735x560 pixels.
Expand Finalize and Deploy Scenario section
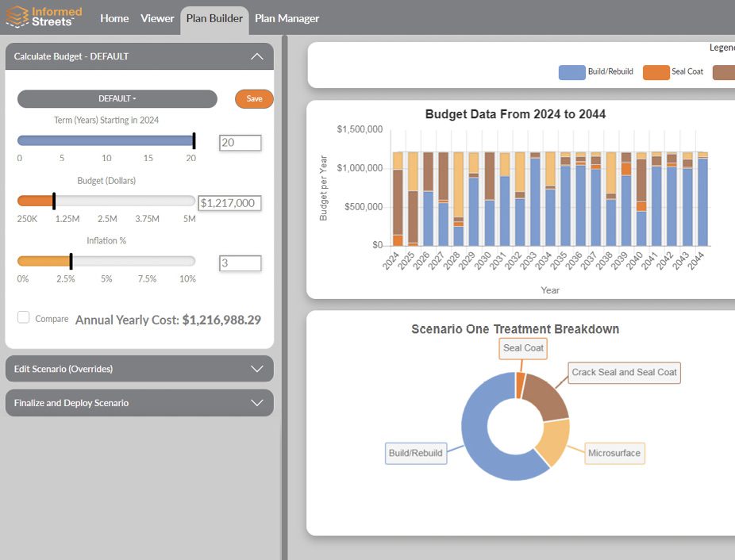click(x=256, y=403)
